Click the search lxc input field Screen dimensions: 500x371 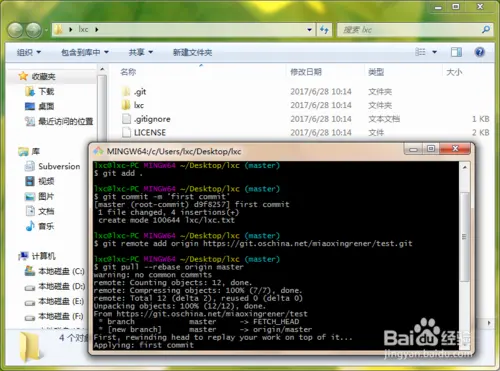410,30
